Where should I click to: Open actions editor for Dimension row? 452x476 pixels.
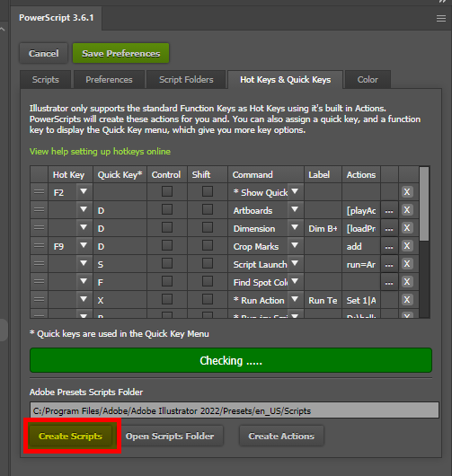[x=389, y=229]
